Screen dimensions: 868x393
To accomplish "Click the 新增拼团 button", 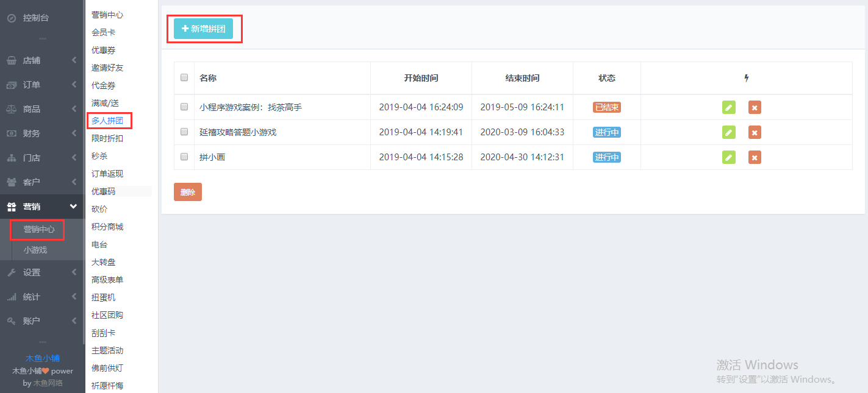I will (x=204, y=28).
